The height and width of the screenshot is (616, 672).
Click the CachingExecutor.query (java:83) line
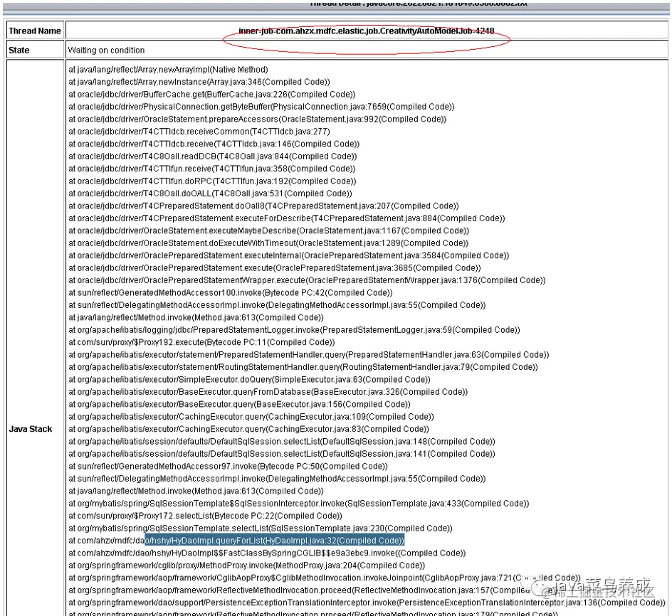point(249,430)
